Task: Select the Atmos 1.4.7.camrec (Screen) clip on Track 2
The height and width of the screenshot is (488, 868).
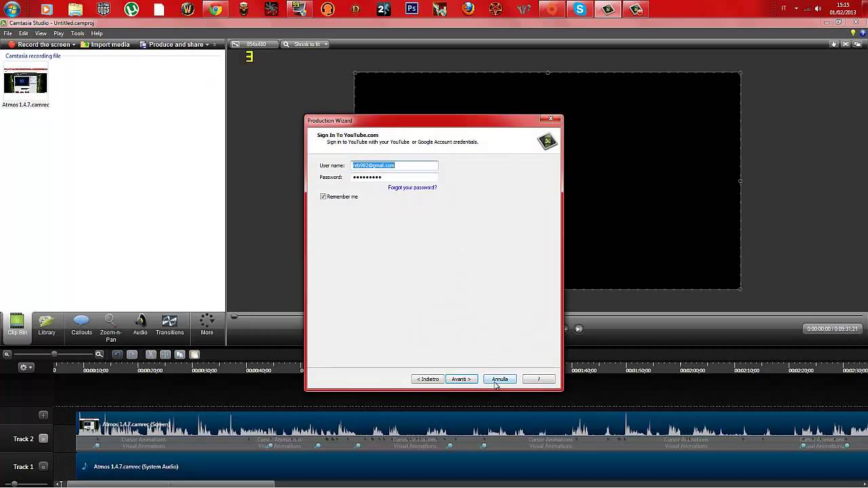Action: click(473, 426)
